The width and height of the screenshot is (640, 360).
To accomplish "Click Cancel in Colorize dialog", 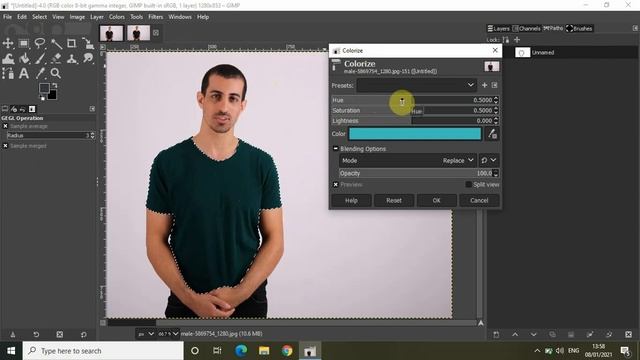I will pyautogui.click(x=479, y=200).
